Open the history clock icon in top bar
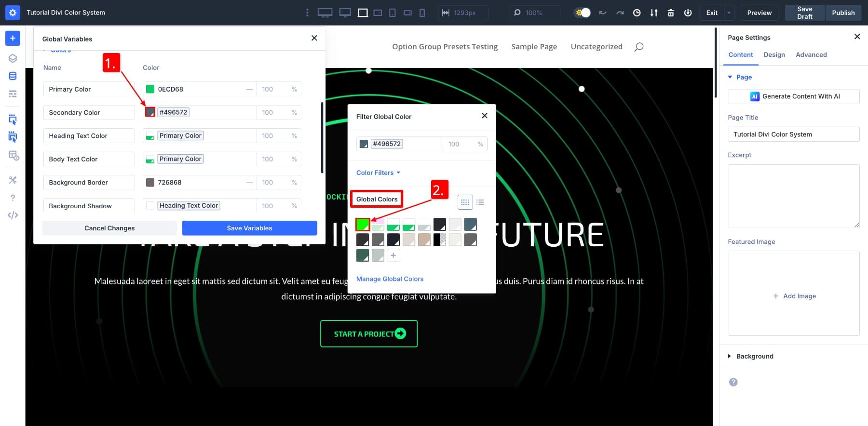 [637, 13]
